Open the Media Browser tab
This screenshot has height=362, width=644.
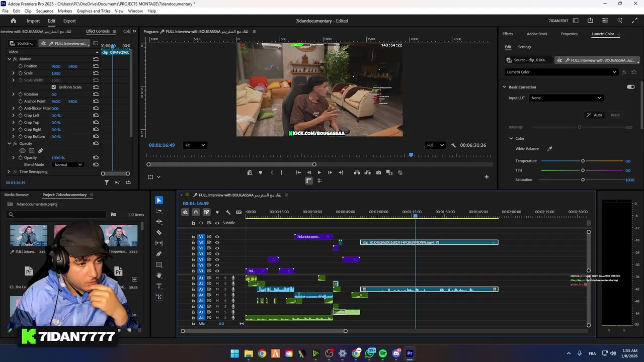(17, 195)
